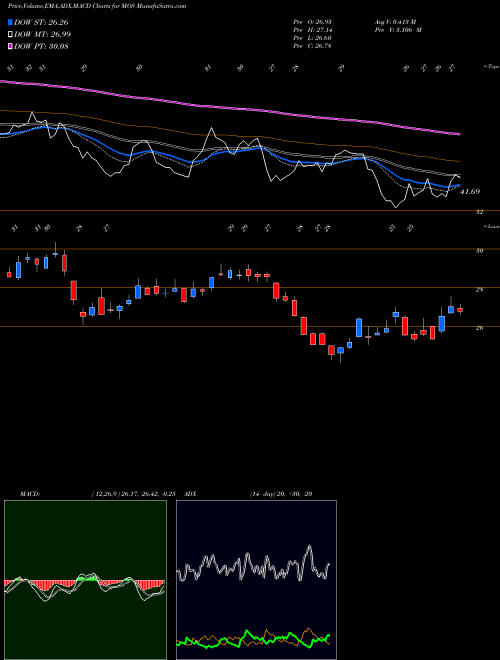The image size is (500, 660).
Task: Click the blue DOW ST legend swatch
Action: (x=10, y=22)
